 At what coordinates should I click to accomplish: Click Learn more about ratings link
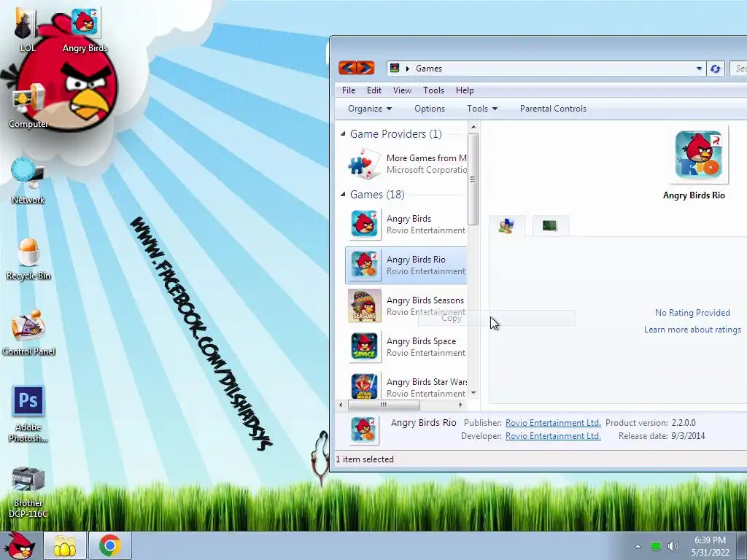tap(692, 330)
